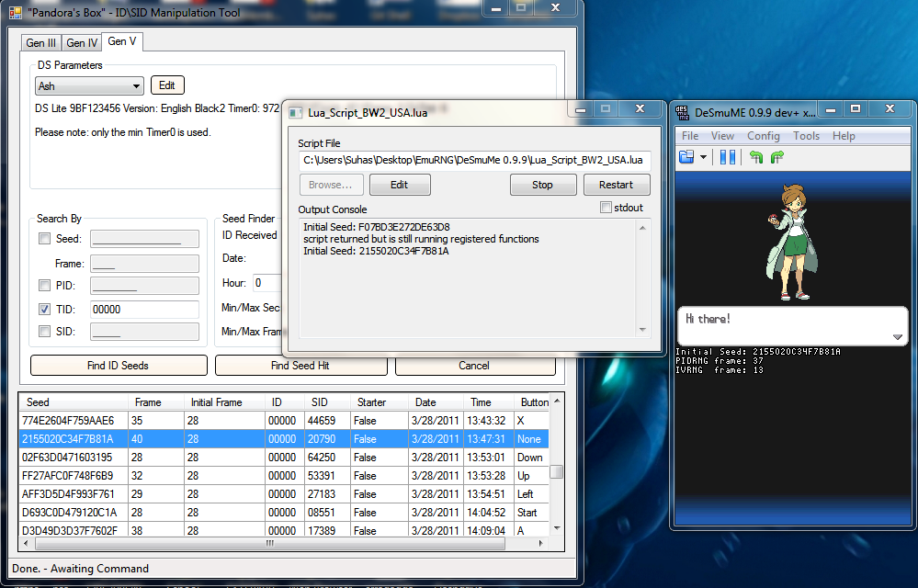918x588 pixels.
Task: Focus the Seed input field
Action: (144, 239)
